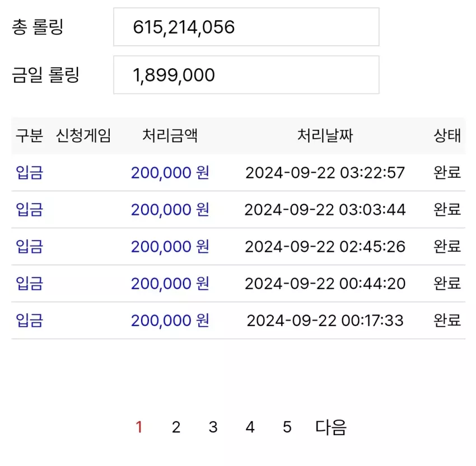This screenshot has width=476, height=466.
Task: Click the 금일 롤링 value field
Action: point(246,74)
